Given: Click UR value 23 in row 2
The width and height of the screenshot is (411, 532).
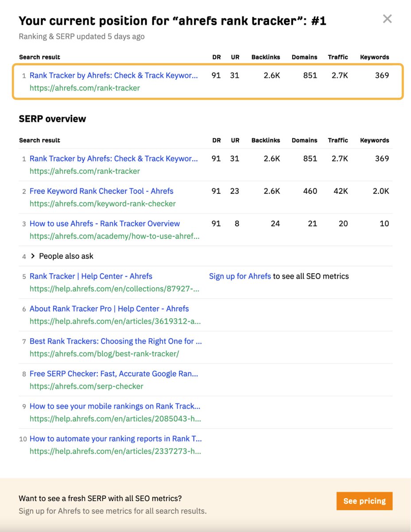Looking at the screenshot, I should [235, 191].
